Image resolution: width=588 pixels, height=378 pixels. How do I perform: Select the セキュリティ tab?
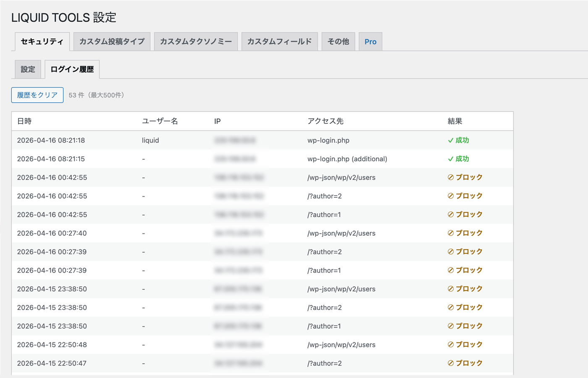point(42,41)
